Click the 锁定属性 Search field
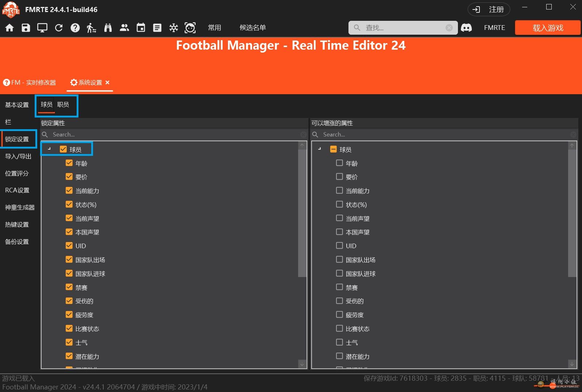This screenshot has height=392, width=582. (174, 135)
